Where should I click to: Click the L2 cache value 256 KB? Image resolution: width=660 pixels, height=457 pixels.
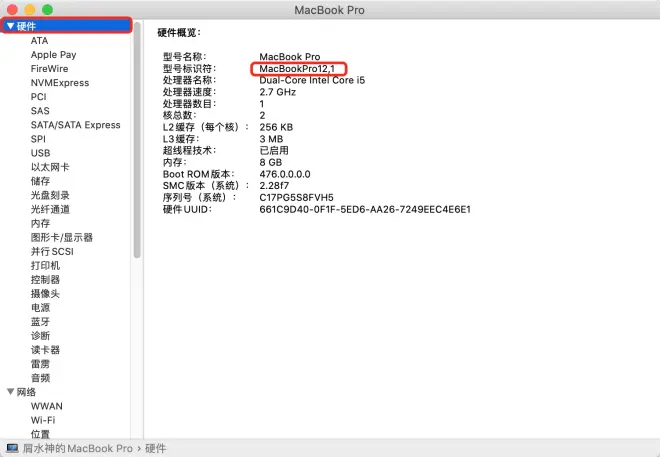[x=276, y=127]
